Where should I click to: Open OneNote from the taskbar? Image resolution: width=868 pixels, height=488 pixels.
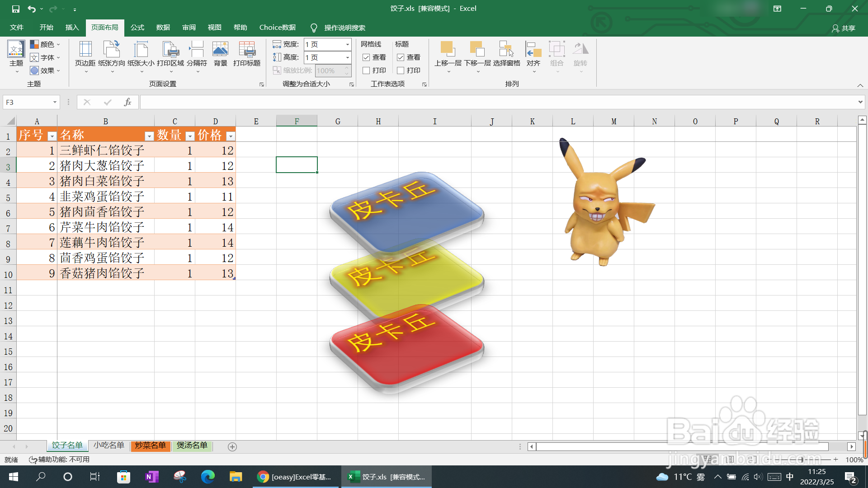[x=152, y=477]
